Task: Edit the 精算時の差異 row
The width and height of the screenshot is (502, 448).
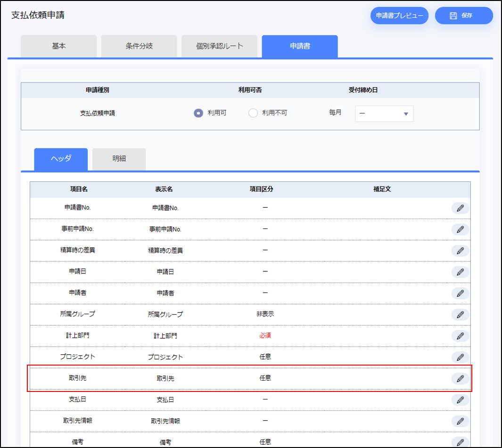Action: point(460,251)
